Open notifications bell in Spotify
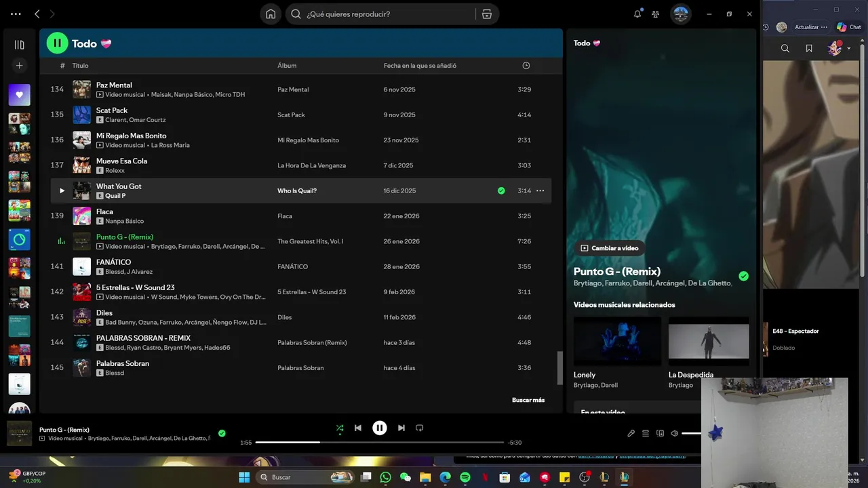This screenshot has height=488, width=868. pos(637,14)
